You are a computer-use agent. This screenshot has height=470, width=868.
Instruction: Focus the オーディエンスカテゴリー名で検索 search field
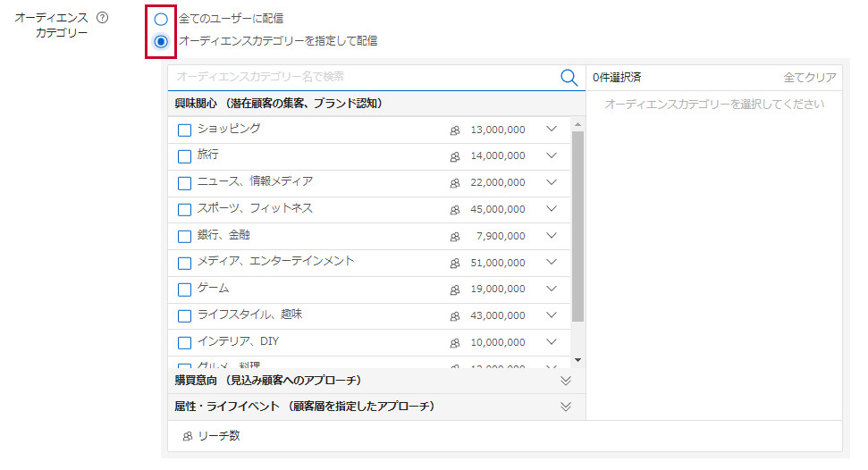tap(362, 78)
